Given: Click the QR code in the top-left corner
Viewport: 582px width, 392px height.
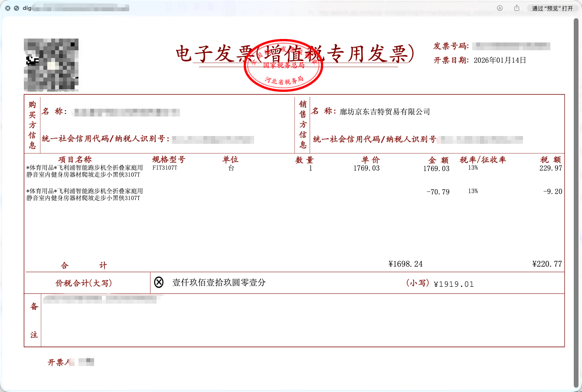Looking at the screenshot, I should pos(51,65).
